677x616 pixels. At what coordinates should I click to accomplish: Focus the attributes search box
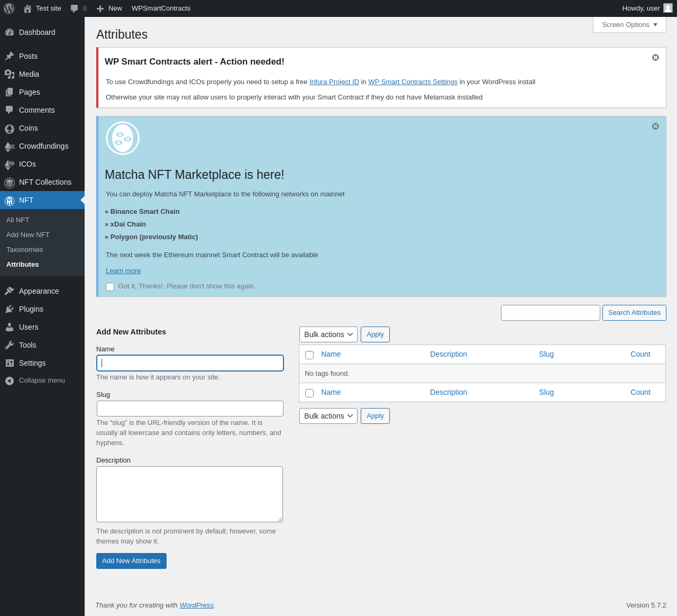[551, 313]
